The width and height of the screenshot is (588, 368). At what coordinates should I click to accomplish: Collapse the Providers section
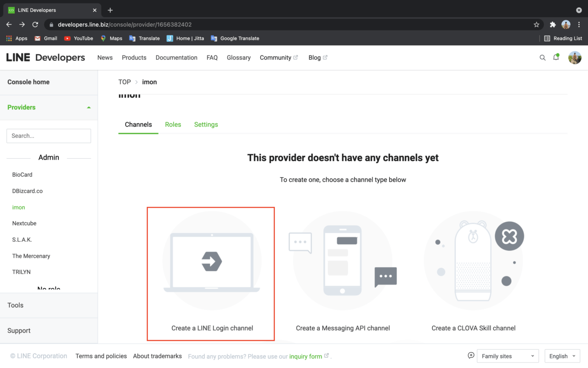[x=89, y=108]
